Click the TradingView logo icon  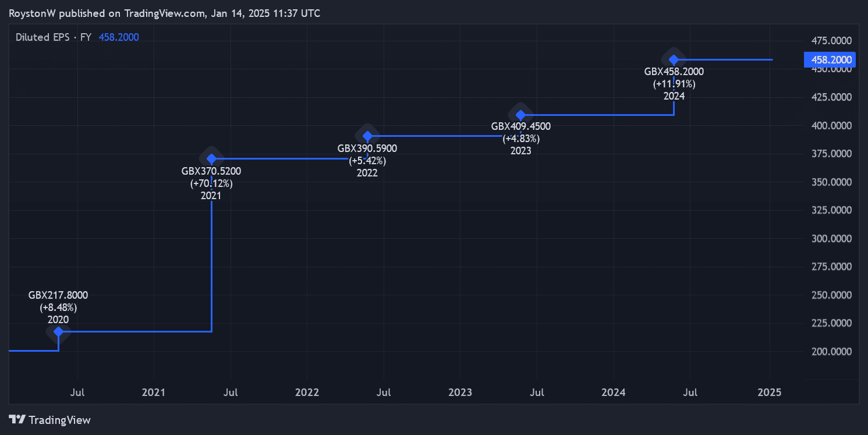[17, 419]
